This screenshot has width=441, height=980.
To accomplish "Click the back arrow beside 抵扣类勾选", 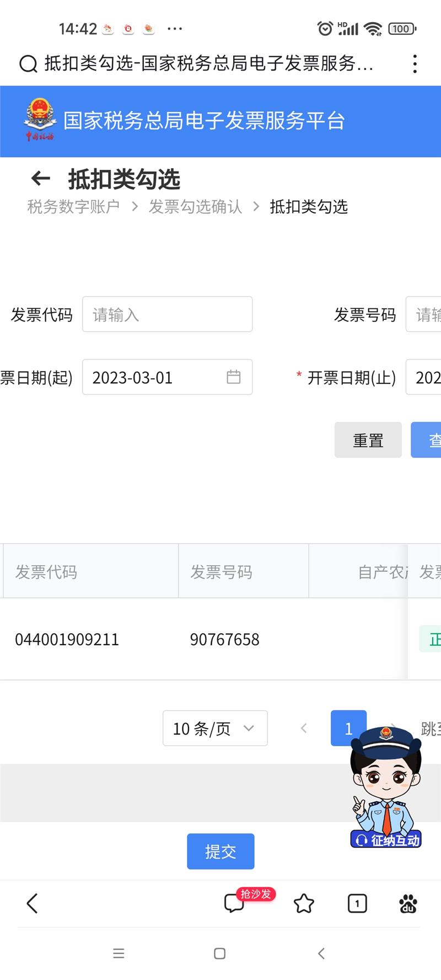I will pyautogui.click(x=41, y=179).
